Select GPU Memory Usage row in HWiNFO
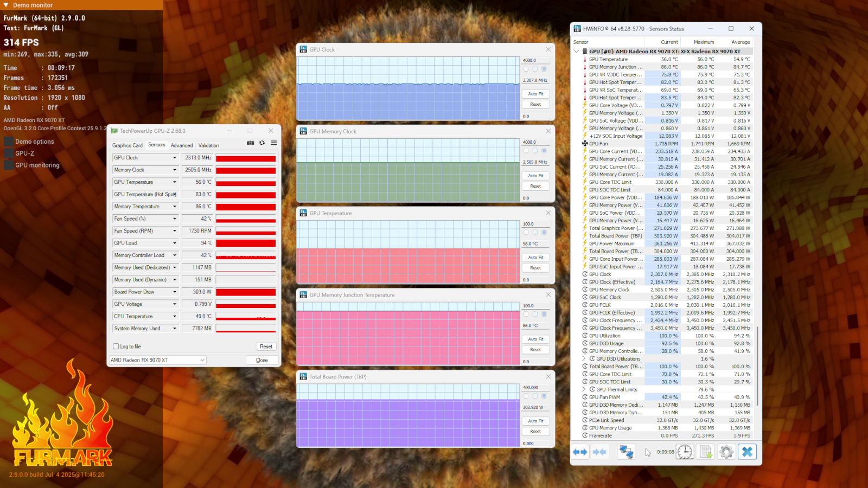This screenshot has height=488, width=868. click(x=666, y=428)
